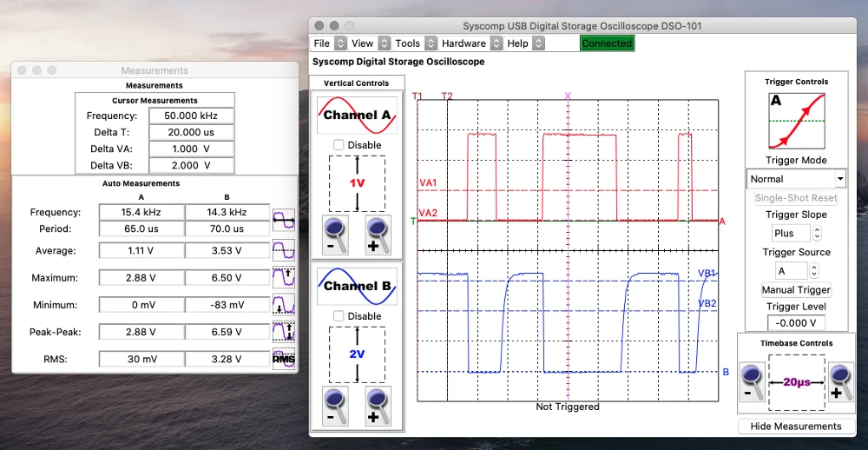868x450 pixels.
Task: Click the 20µs timebase scale box
Action: coord(797,382)
